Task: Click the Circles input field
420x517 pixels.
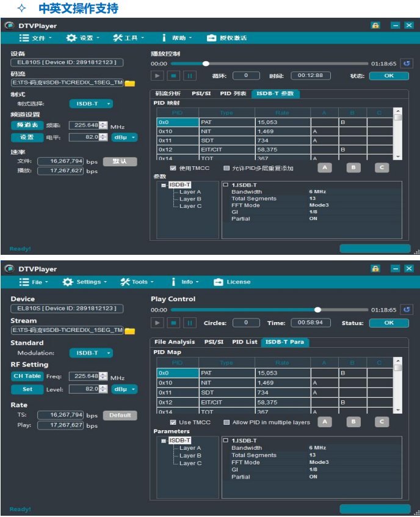Action: [x=246, y=323]
